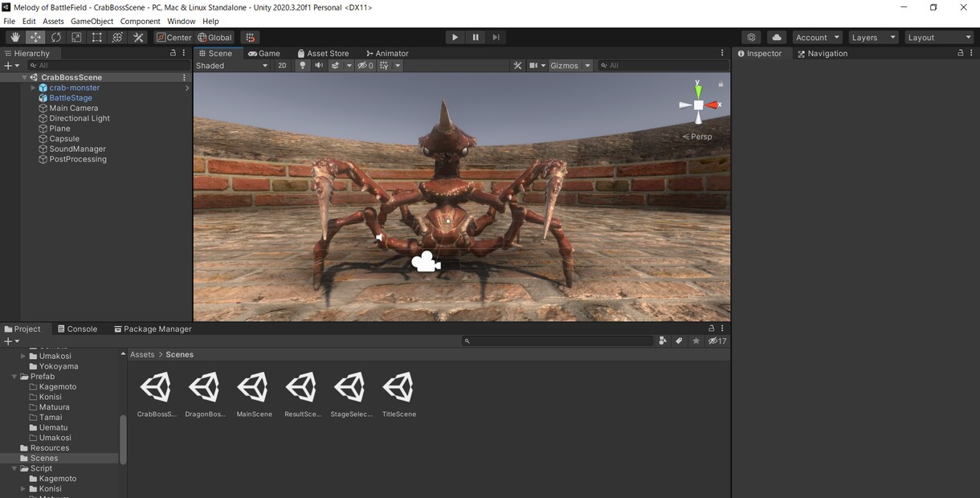Toggle scene effects (skybox, fog)

336,66
